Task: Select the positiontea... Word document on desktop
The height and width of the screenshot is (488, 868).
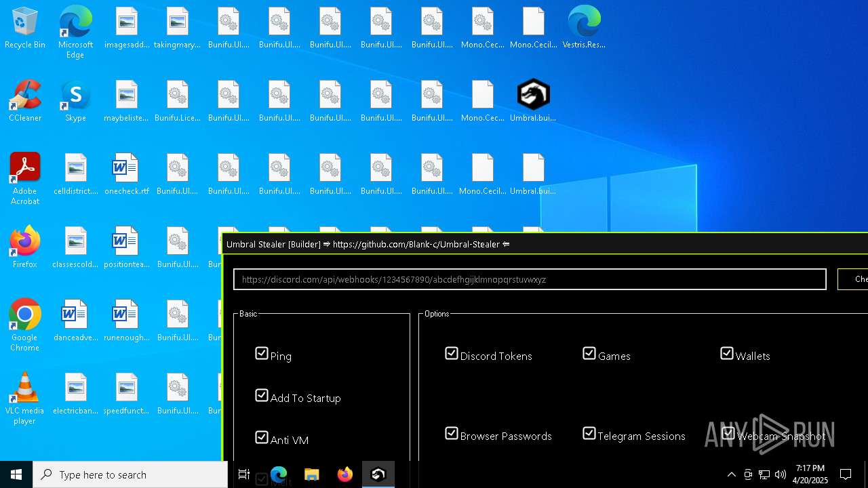Action: (126, 248)
